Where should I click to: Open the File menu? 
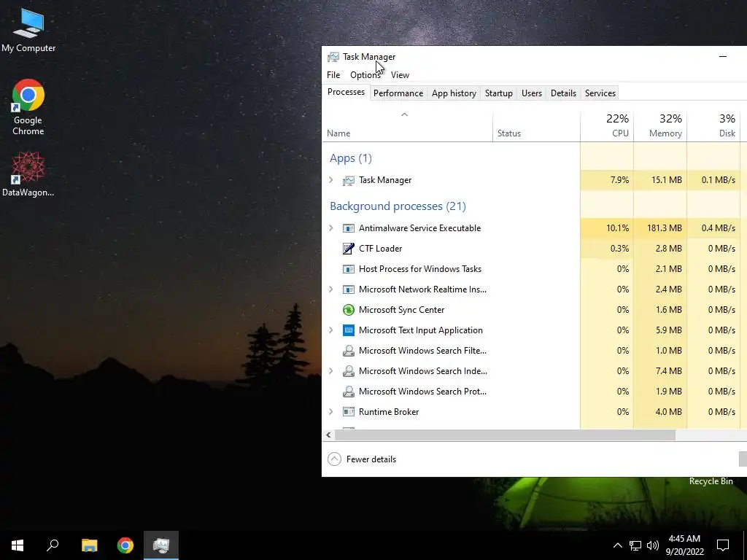pos(333,75)
